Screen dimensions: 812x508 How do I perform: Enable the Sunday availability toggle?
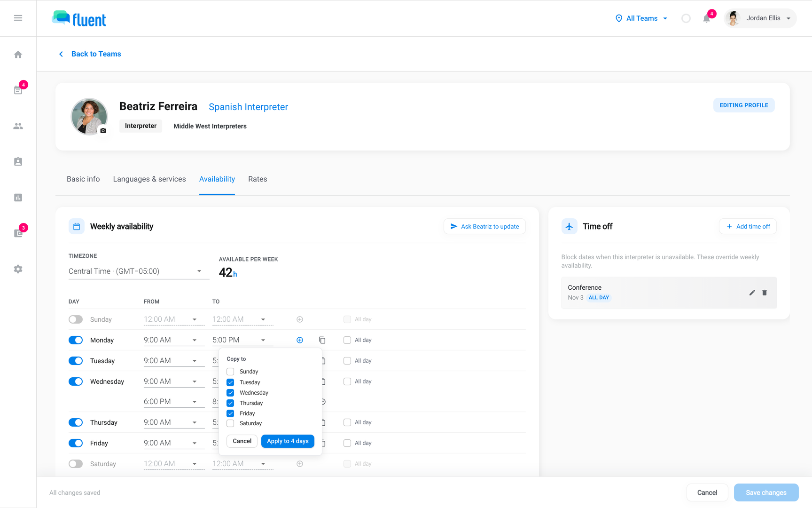coord(76,319)
